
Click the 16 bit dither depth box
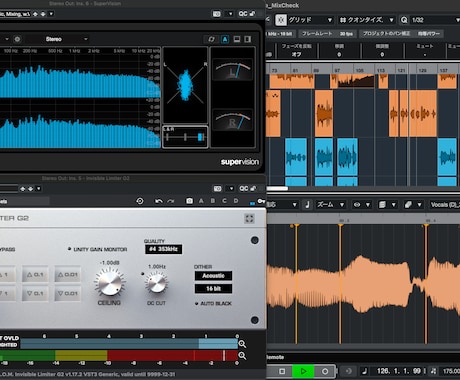pyautogui.click(x=213, y=288)
